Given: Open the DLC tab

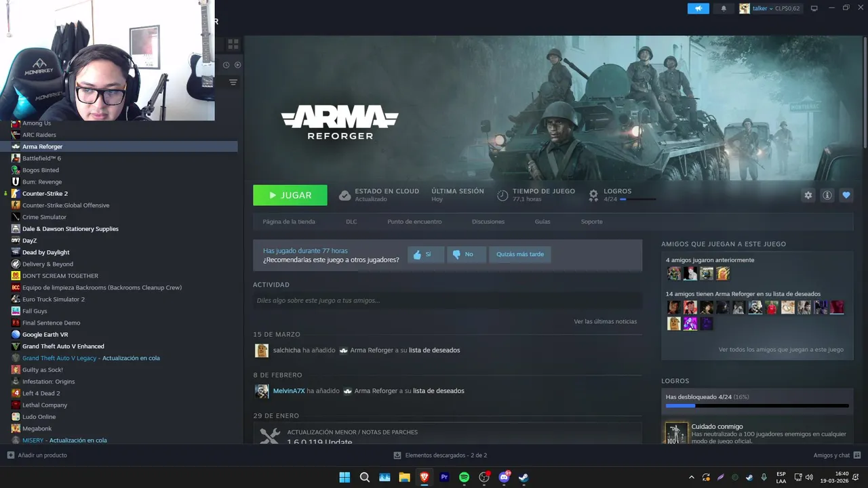Looking at the screenshot, I should tap(351, 222).
